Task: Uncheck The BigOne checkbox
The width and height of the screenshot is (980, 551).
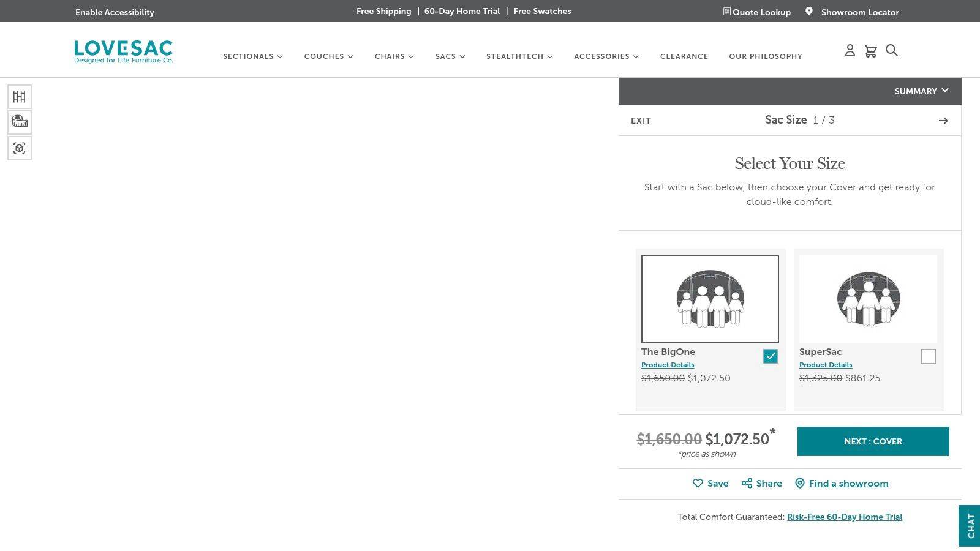Action: [x=770, y=356]
